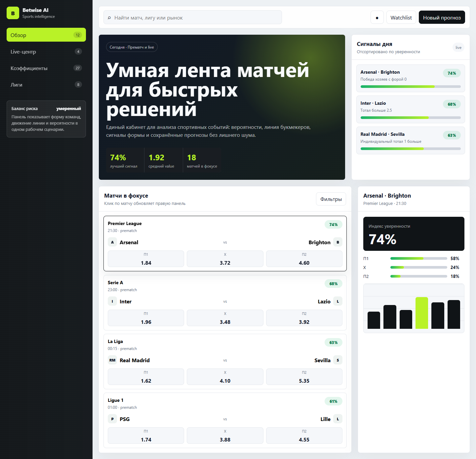The height and width of the screenshot is (459, 476).
Task: Select Lille П2 odds 4.55
Action: click(304, 436)
